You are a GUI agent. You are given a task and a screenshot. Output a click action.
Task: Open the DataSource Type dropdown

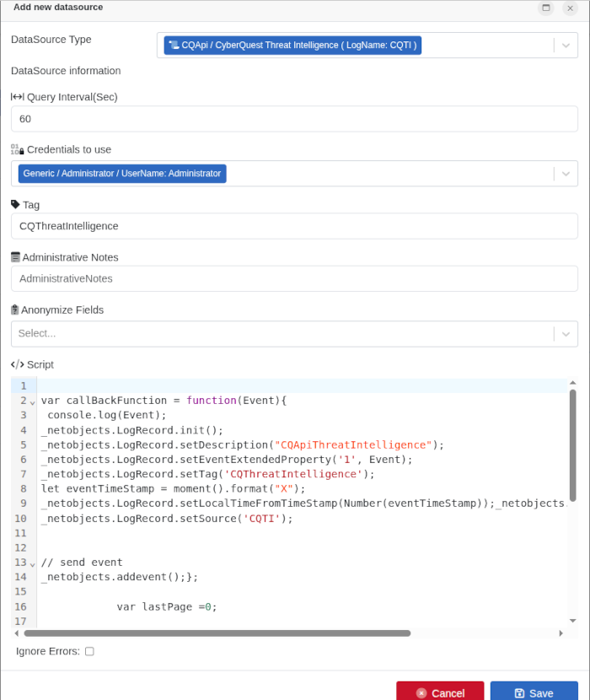566,46
